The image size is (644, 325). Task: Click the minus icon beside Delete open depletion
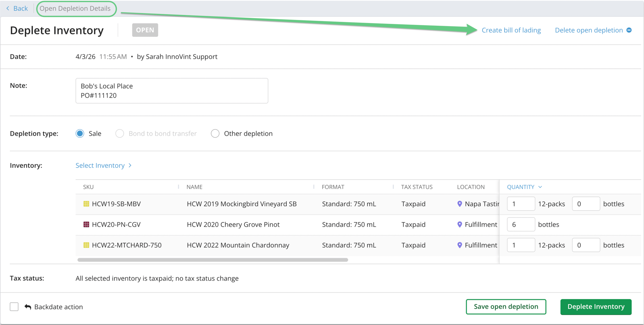(x=629, y=30)
